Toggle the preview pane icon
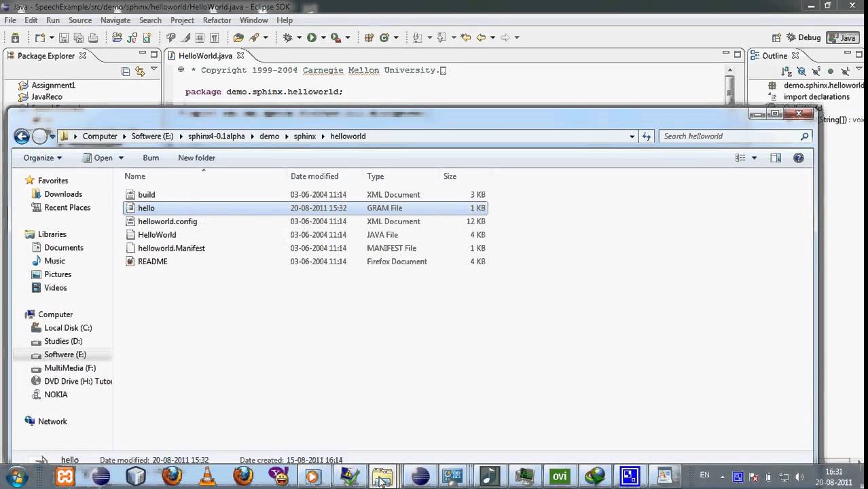The height and width of the screenshot is (489, 868). coord(776,158)
